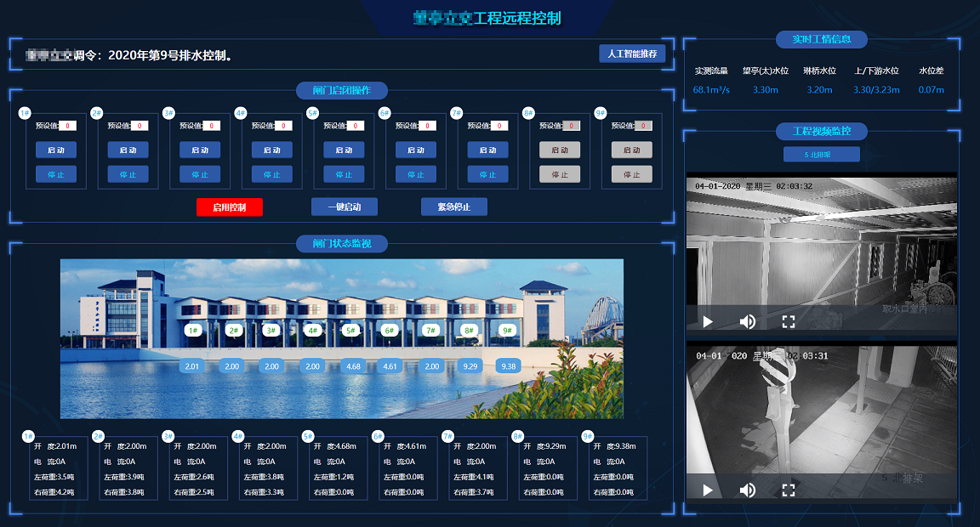Stop gate 7# with its 停止 button

pos(487,174)
